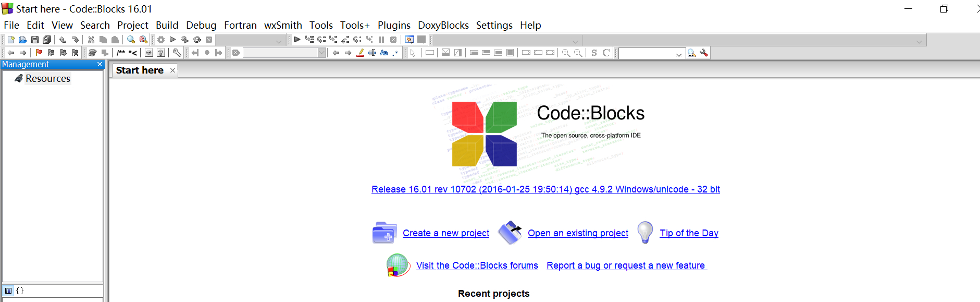Click the Abort build icon
The width and height of the screenshot is (980, 302).
[x=209, y=40]
